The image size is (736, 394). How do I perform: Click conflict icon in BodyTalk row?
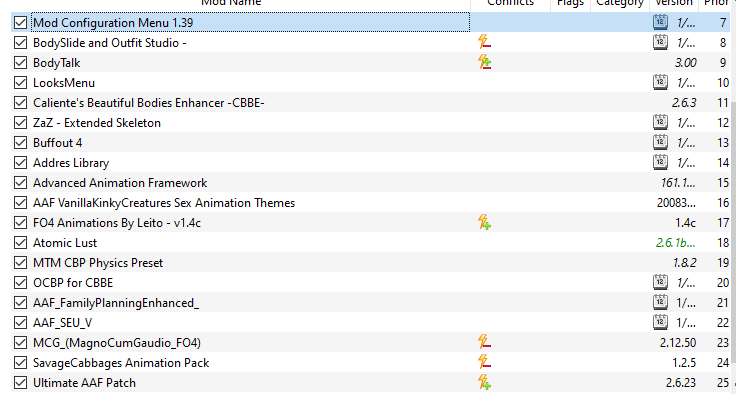pos(484,62)
